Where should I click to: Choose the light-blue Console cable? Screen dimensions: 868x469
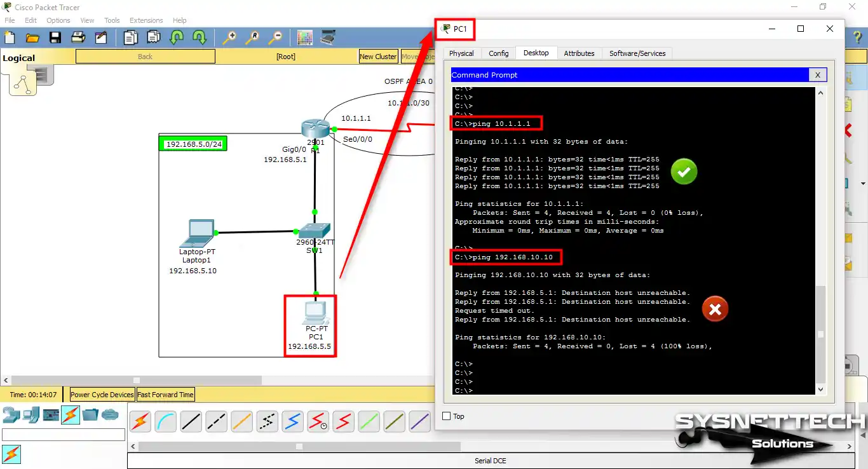coord(165,421)
